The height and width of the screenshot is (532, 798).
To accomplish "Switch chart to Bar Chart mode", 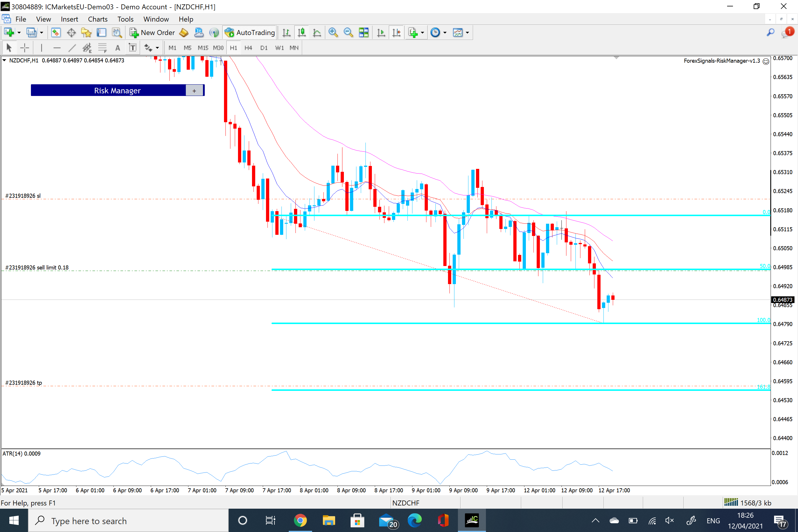I will pyautogui.click(x=286, y=33).
